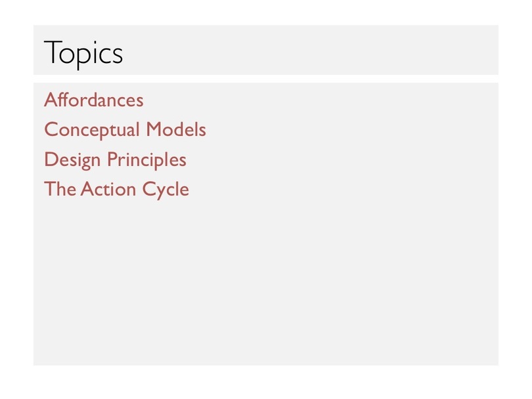Click the word Cycle
This screenshot has width=532, height=399.
[x=166, y=190]
